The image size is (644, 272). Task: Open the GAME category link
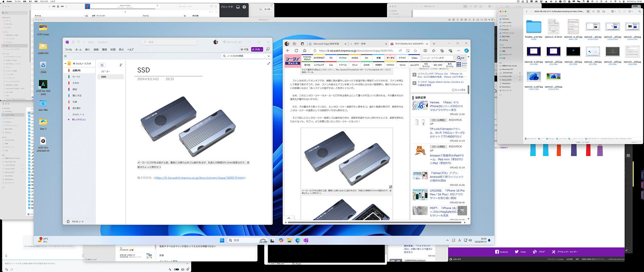[x=367, y=65]
